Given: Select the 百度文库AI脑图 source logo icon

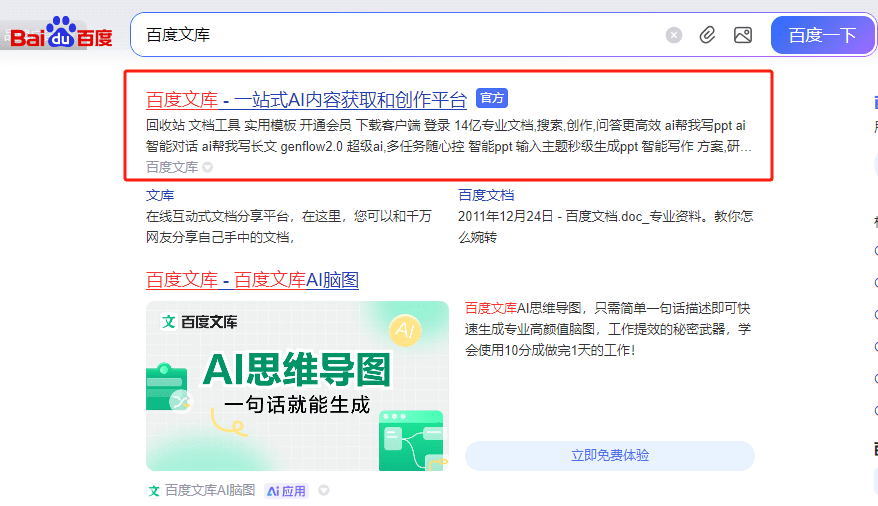Looking at the screenshot, I should (153, 491).
